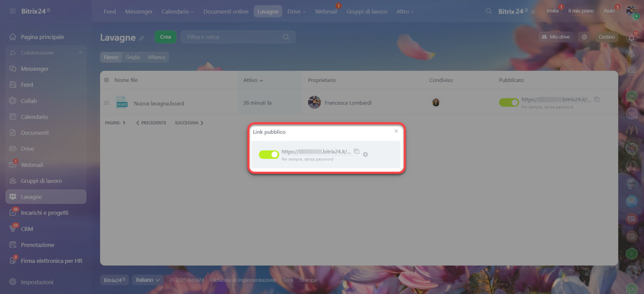
Task: Open the row actions menu for Nuova lavagna.board
Action: 106,103
